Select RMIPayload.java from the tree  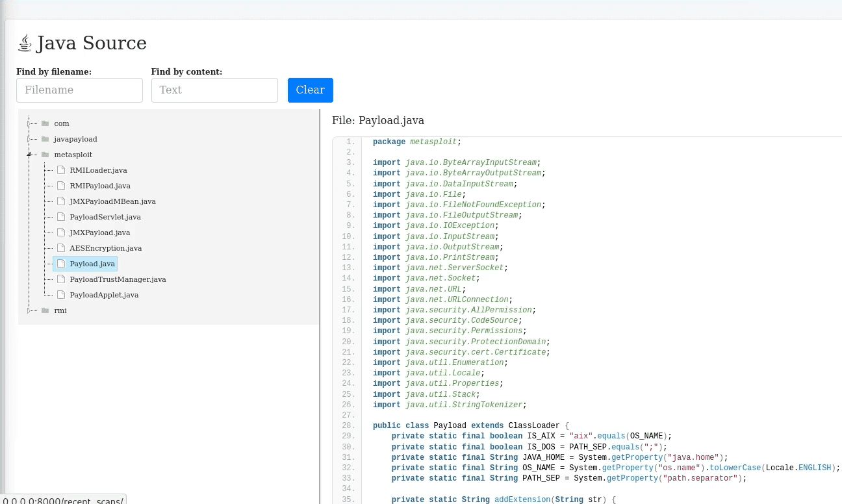[x=100, y=186]
